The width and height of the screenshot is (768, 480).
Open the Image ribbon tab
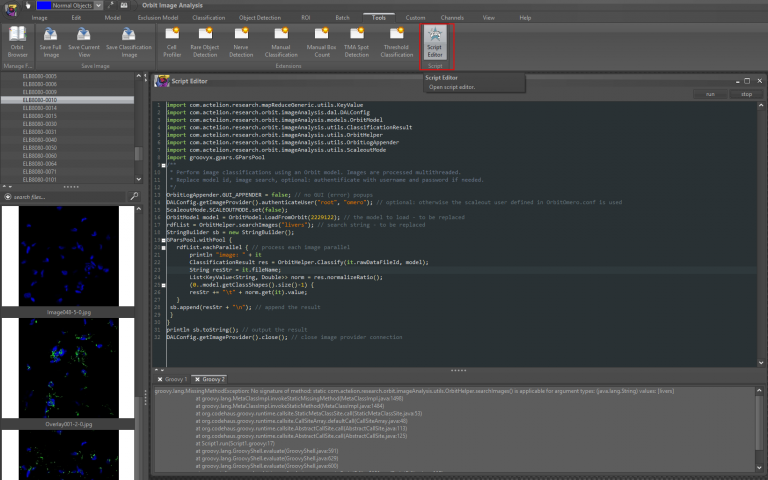tap(40, 18)
